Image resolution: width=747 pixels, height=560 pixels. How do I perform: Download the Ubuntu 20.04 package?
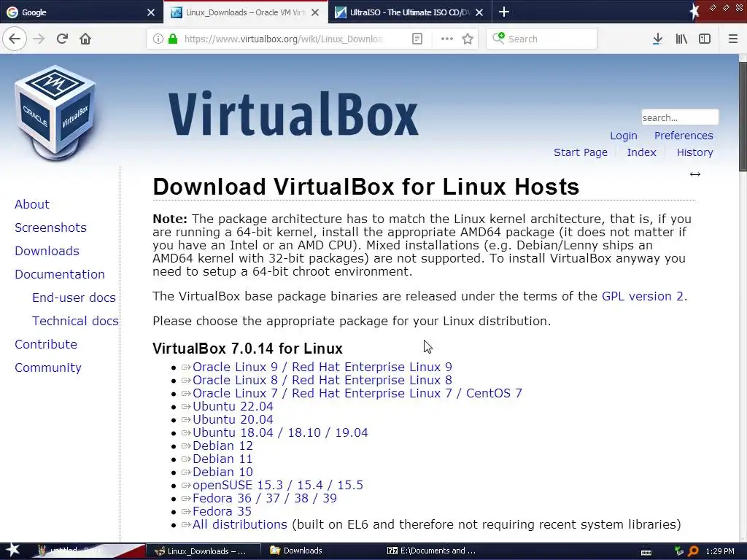coord(233,419)
